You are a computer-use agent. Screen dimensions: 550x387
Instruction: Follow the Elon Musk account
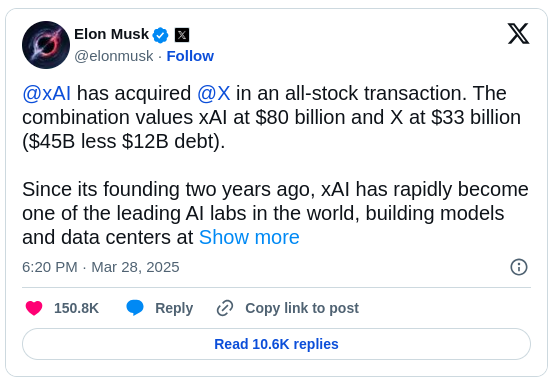click(x=190, y=56)
